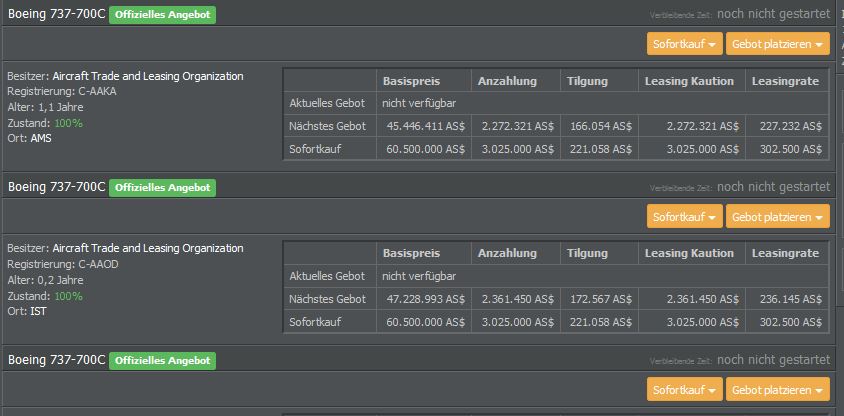Screen dimensions: 844x416
Task: Open Sofortkauf dropdown for aircraft C-AAKA
Action: (x=684, y=44)
